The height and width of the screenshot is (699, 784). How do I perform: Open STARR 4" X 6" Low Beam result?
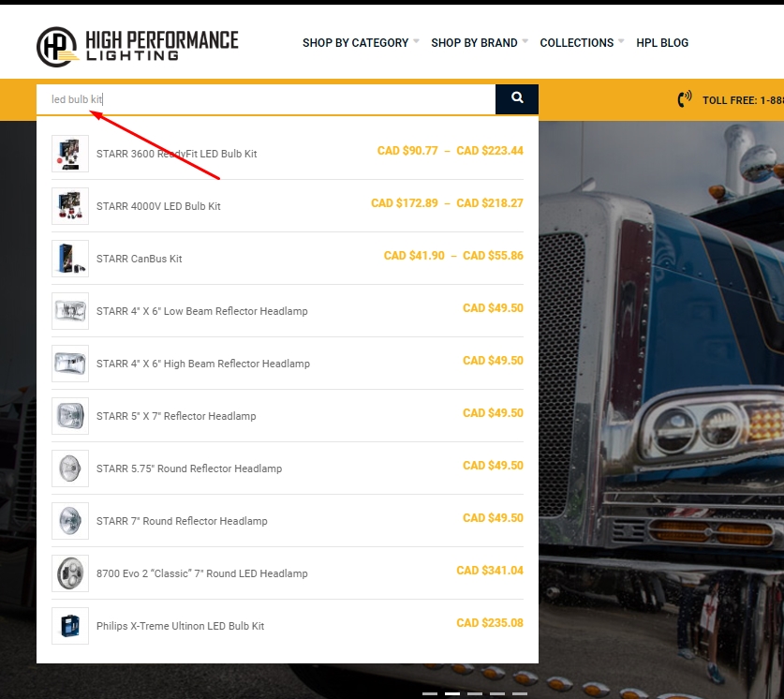(x=201, y=311)
